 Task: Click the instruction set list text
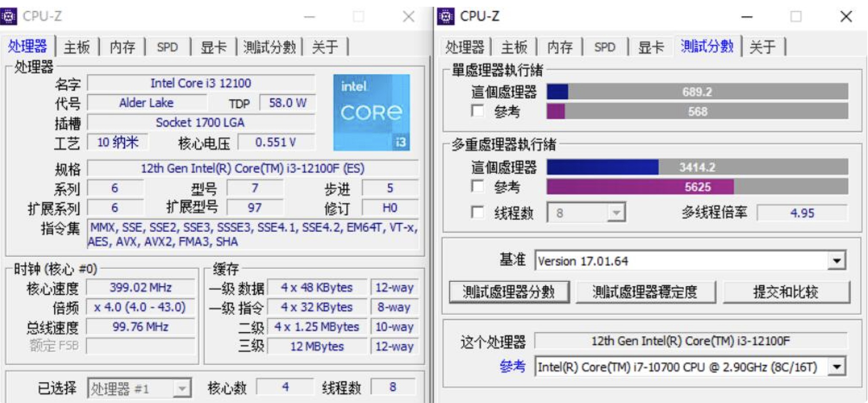[x=253, y=235]
